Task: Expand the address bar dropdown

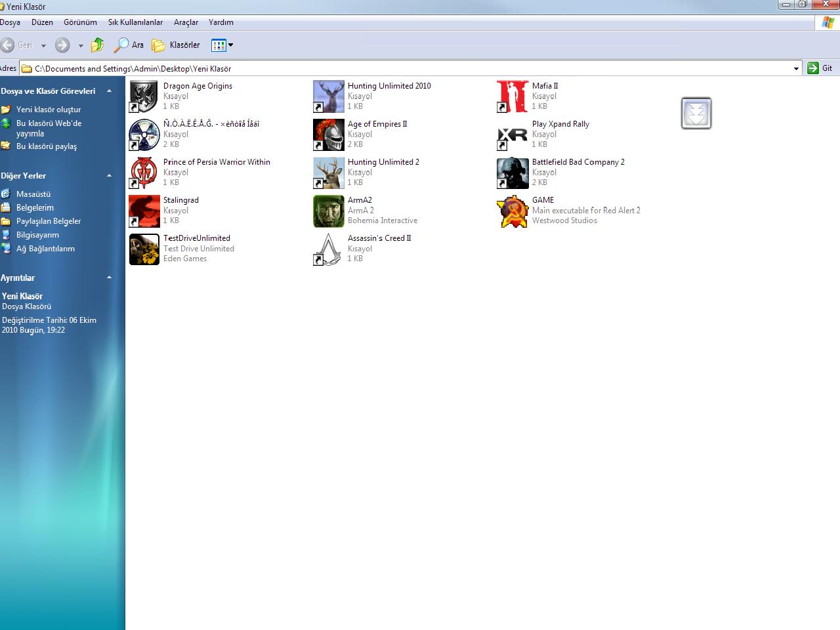Action: pos(796,68)
